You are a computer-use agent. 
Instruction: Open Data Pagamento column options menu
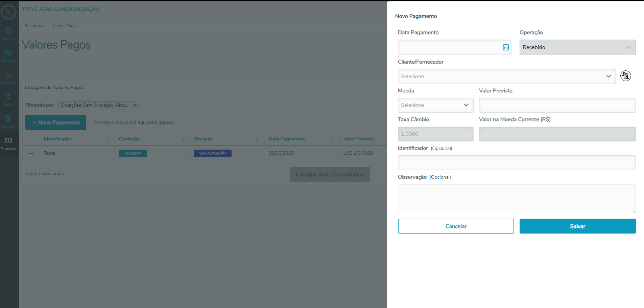pyautogui.click(x=333, y=139)
